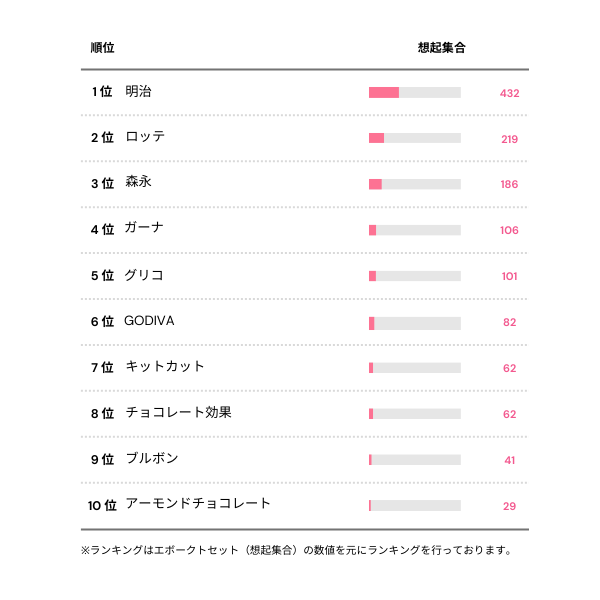Click the 1位 rank label
This screenshot has height=600, width=600.
(101, 92)
